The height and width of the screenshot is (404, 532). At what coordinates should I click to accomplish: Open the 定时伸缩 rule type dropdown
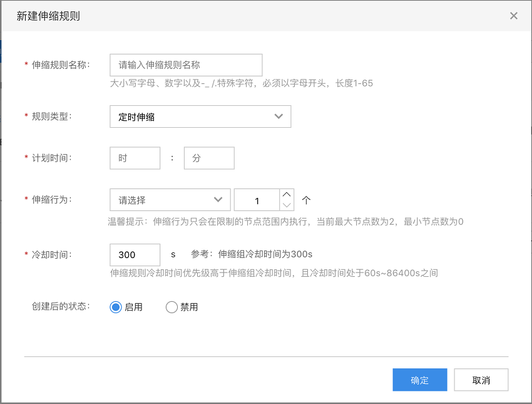(200, 117)
